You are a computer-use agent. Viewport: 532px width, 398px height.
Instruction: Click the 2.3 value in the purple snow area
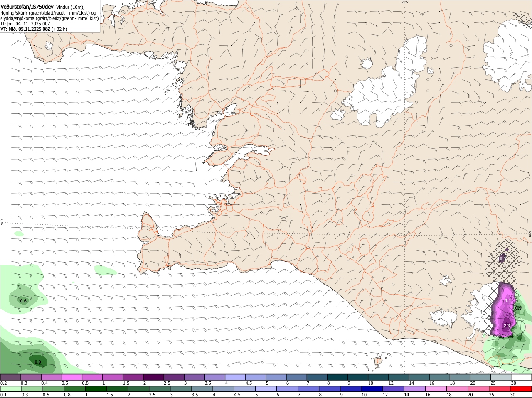(x=507, y=326)
